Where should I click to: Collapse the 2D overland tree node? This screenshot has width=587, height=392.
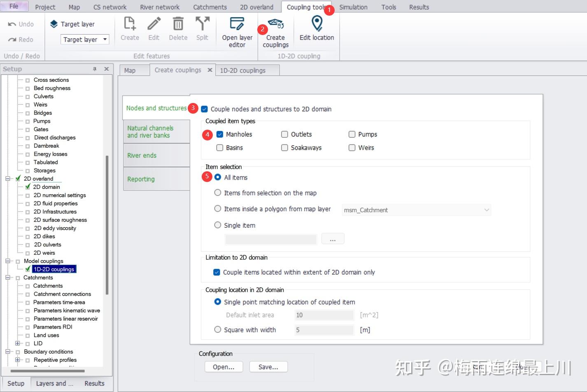[7, 179]
